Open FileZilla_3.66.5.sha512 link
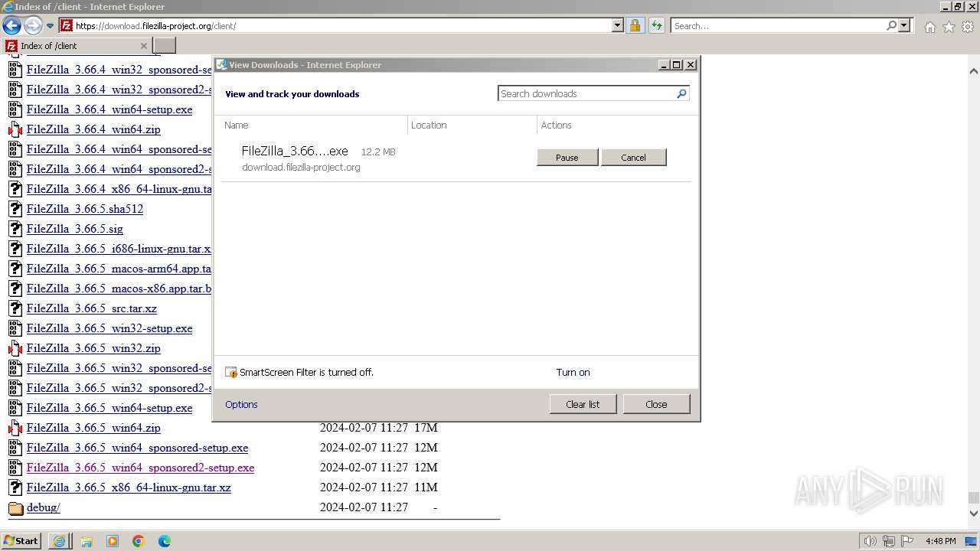The height and width of the screenshot is (551, 980). tap(85, 209)
